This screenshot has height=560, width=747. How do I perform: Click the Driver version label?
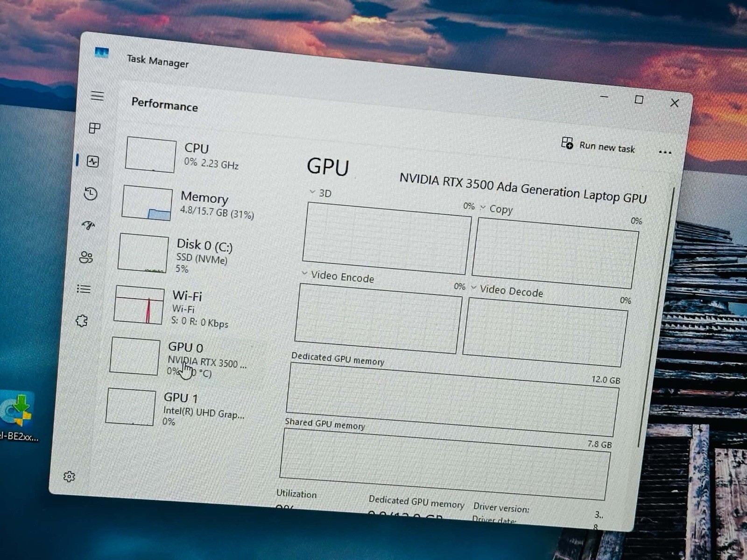[501, 507]
